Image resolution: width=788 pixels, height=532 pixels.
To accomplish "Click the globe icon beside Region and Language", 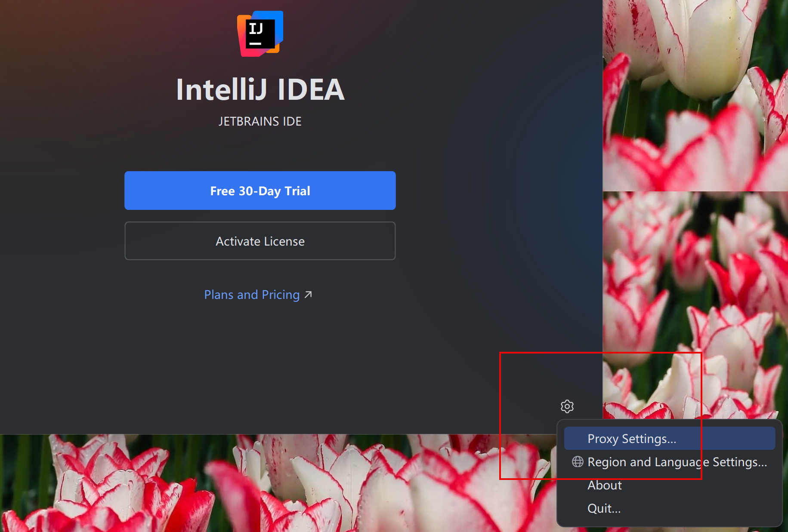I will pos(578,462).
